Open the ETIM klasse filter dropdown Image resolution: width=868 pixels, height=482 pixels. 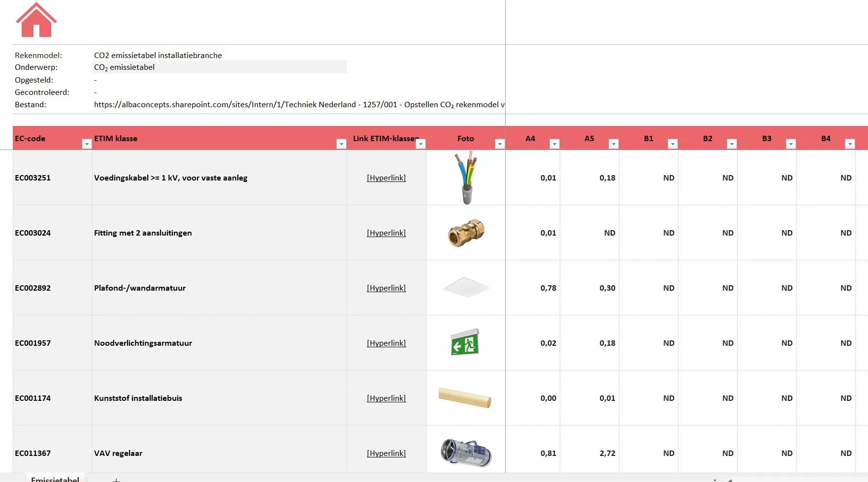point(341,144)
